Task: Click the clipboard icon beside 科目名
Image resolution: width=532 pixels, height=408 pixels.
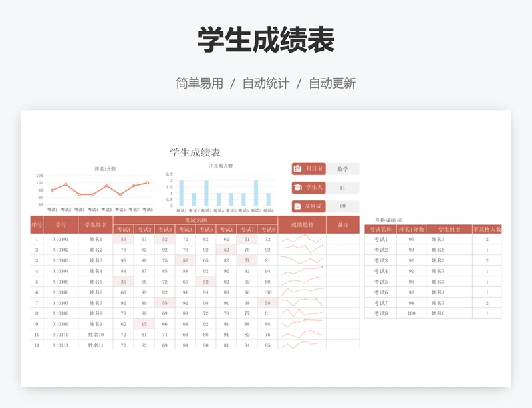Action: (297, 168)
